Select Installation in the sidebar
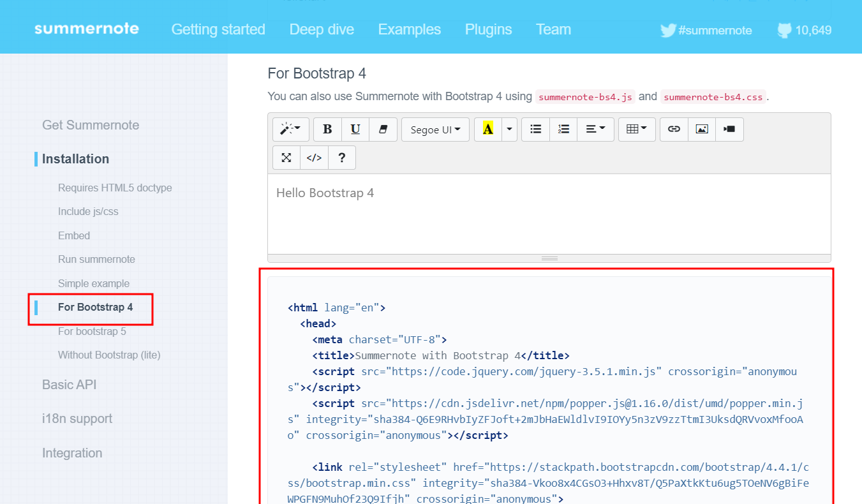 coord(75,159)
